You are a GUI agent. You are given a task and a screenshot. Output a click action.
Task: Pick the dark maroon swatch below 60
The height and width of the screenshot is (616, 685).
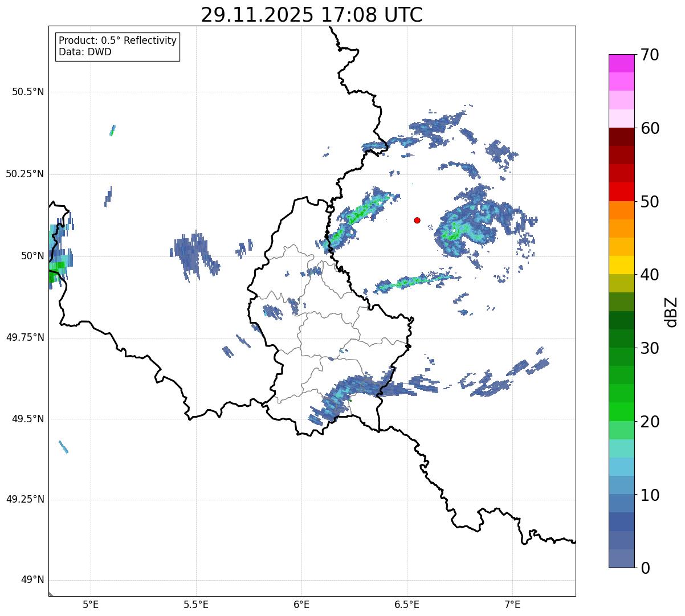621,137
